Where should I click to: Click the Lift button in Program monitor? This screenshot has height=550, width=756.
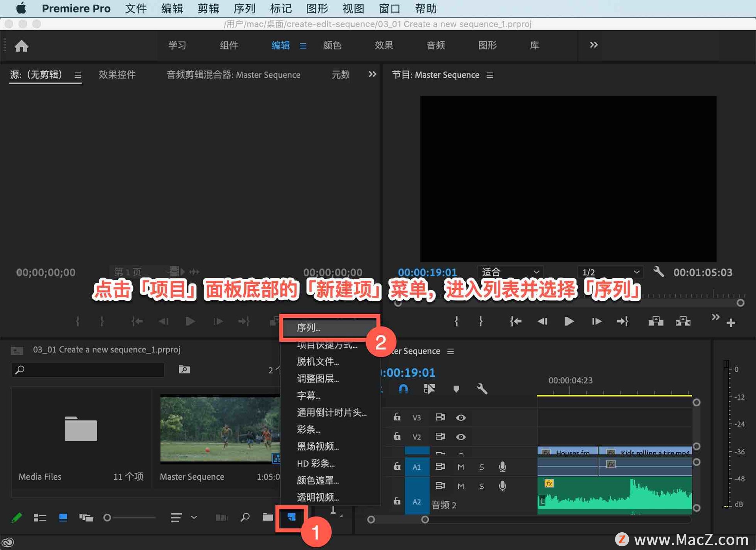656,321
